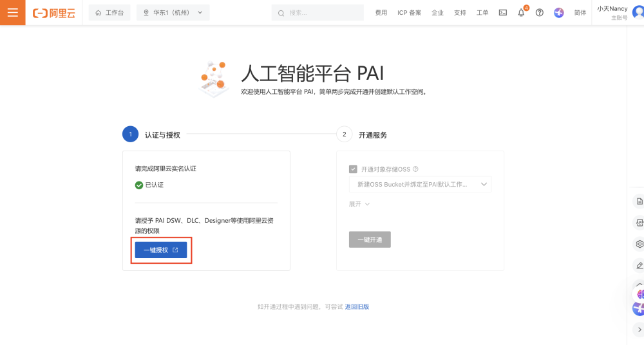Open the floating colorful assistant bubble
This screenshot has height=345, width=644.
(639, 294)
